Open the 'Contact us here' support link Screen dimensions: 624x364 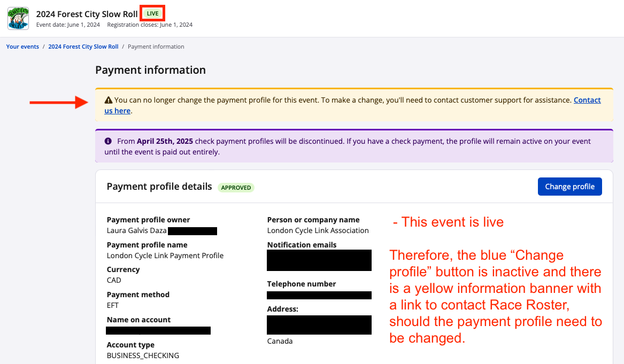pos(587,100)
